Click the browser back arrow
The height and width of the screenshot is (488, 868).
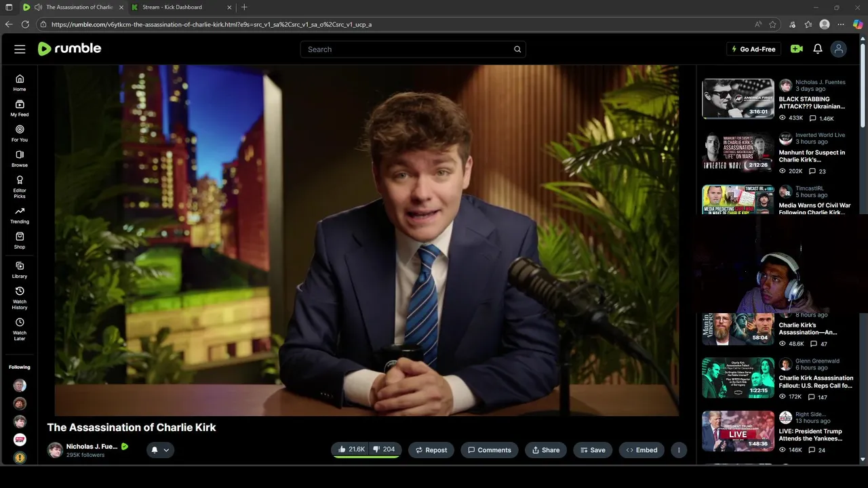point(9,24)
